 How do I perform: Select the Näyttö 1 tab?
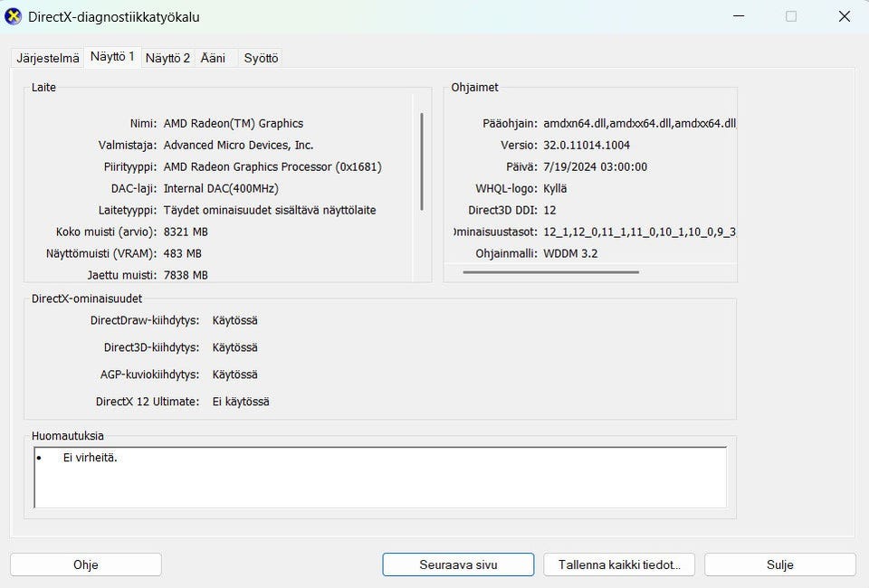(112, 56)
